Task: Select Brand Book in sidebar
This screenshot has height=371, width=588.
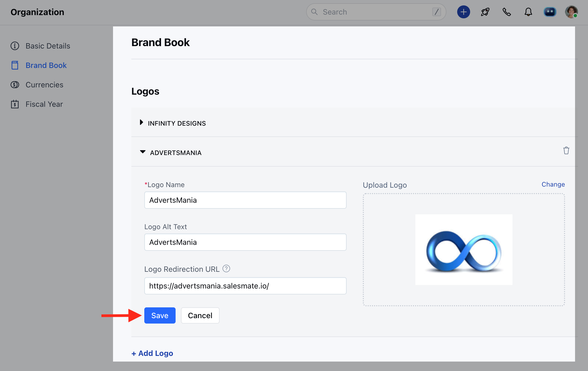Action: pyautogui.click(x=46, y=65)
